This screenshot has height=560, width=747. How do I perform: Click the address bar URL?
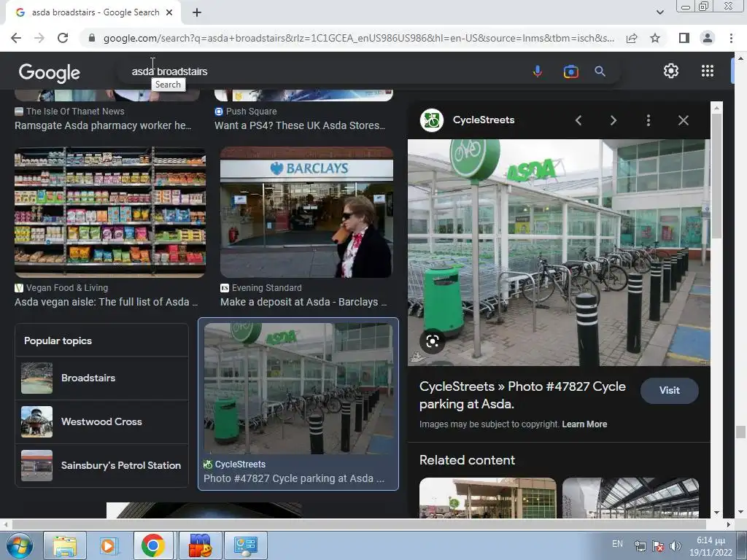click(x=358, y=38)
